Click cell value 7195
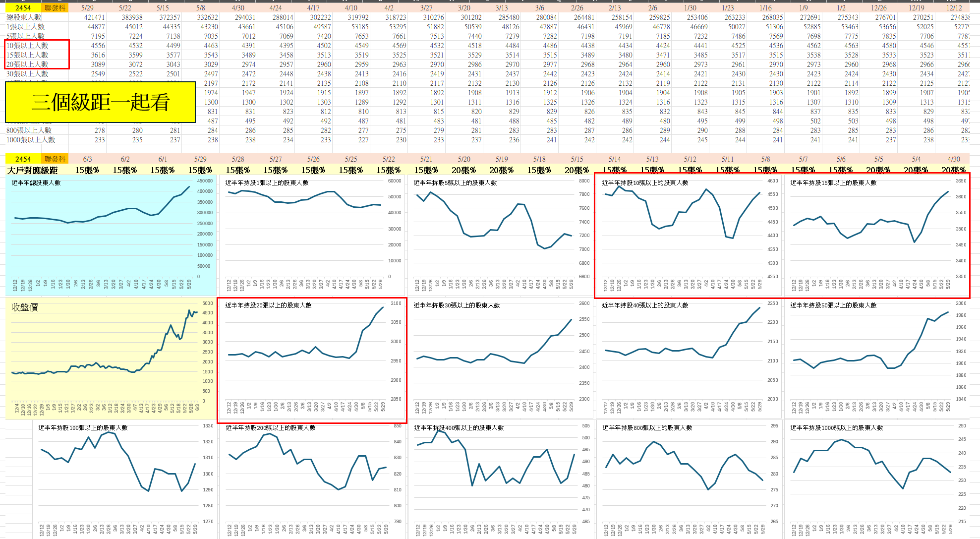The width and height of the screenshot is (980, 539). pos(98,36)
